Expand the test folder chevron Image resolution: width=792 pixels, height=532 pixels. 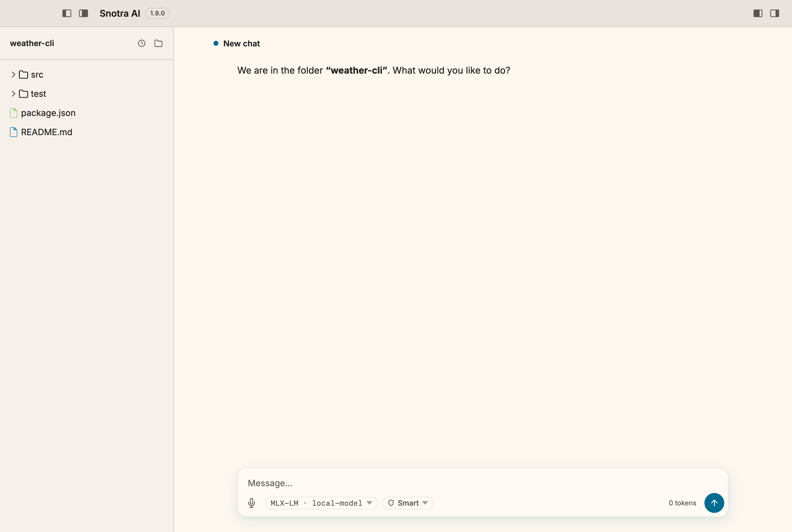[x=13, y=94]
